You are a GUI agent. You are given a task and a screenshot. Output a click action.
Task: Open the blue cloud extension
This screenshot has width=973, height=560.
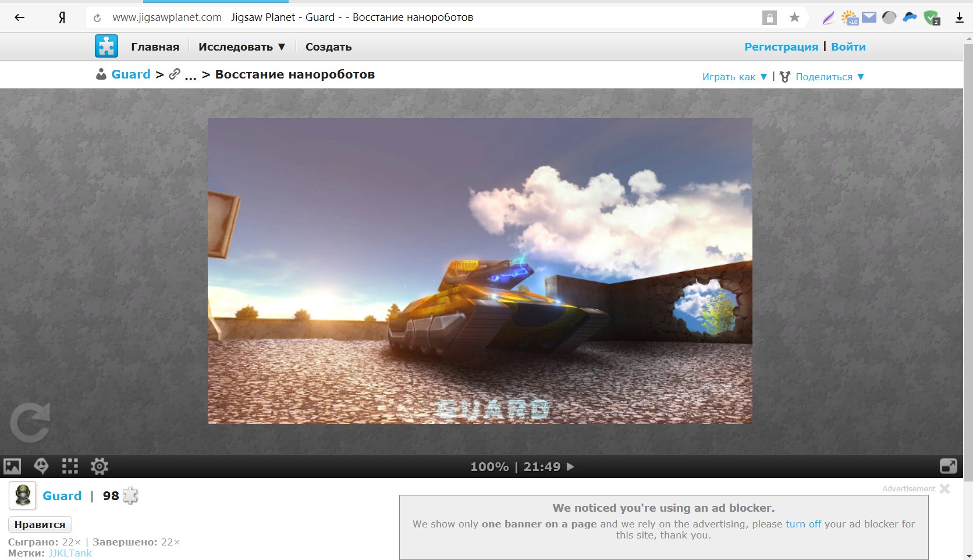910,17
